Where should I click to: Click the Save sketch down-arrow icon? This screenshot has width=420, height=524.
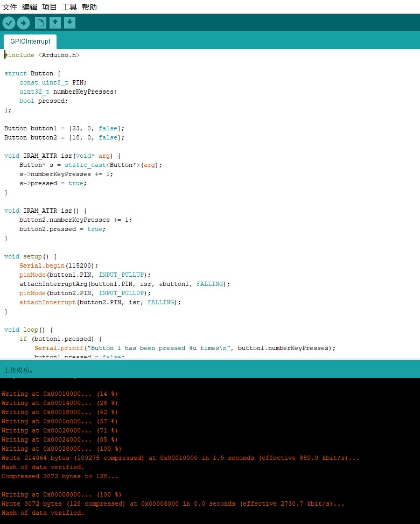(x=69, y=23)
